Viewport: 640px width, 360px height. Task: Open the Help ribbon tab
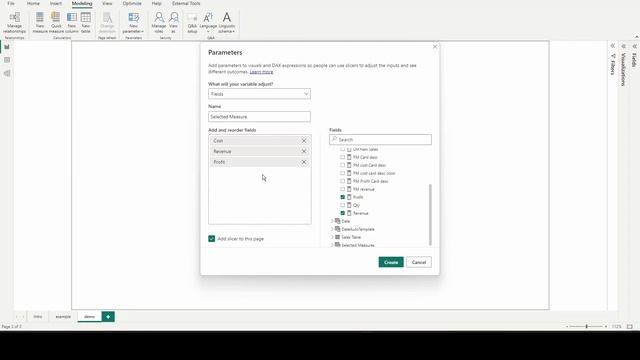point(156,3)
